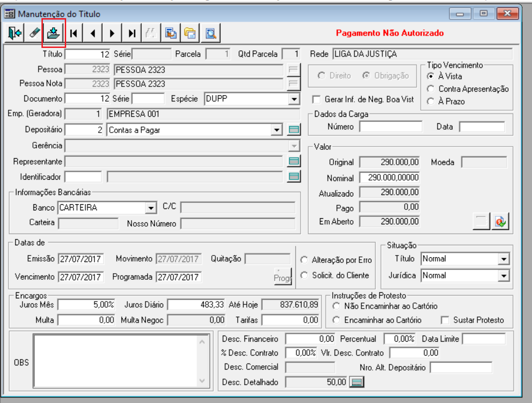Click inside the OBS text area
This screenshot has width=532, height=403.
[x=116, y=361]
